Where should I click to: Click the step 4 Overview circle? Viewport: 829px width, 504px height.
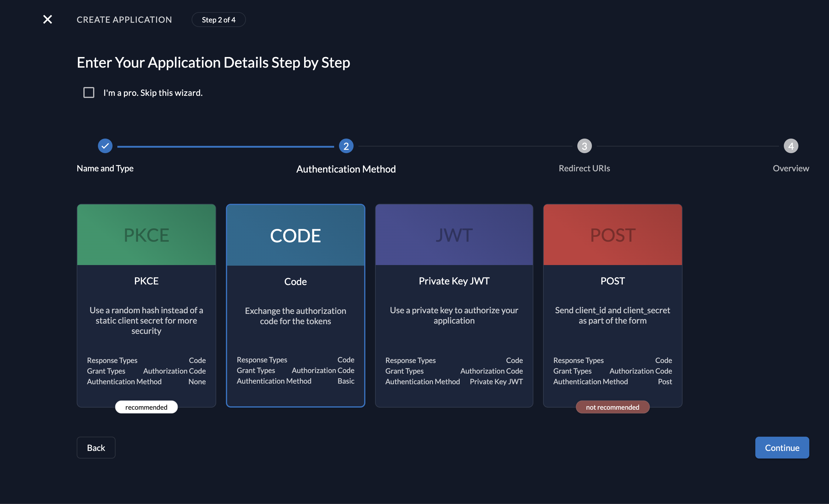pyautogui.click(x=791, y=146)
